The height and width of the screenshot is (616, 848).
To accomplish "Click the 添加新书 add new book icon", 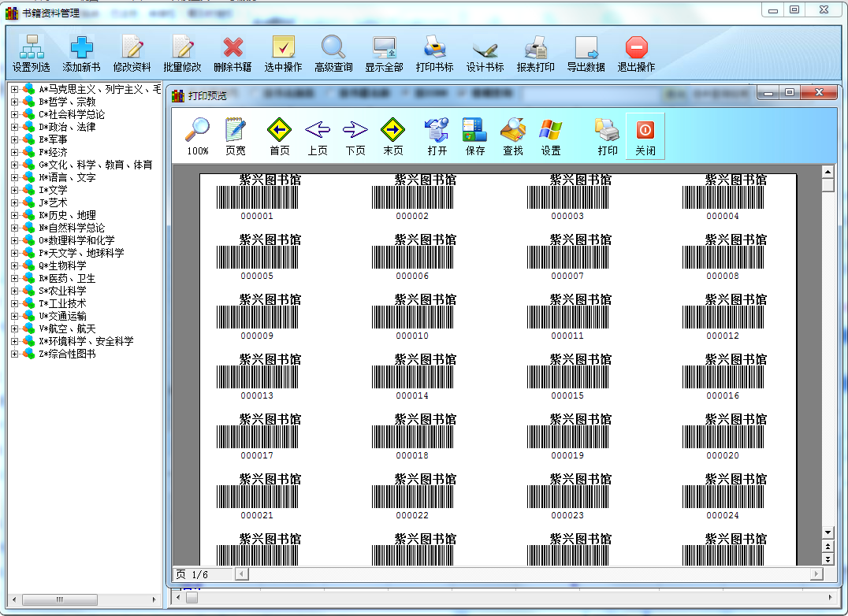I will click(x=82, y=54).
